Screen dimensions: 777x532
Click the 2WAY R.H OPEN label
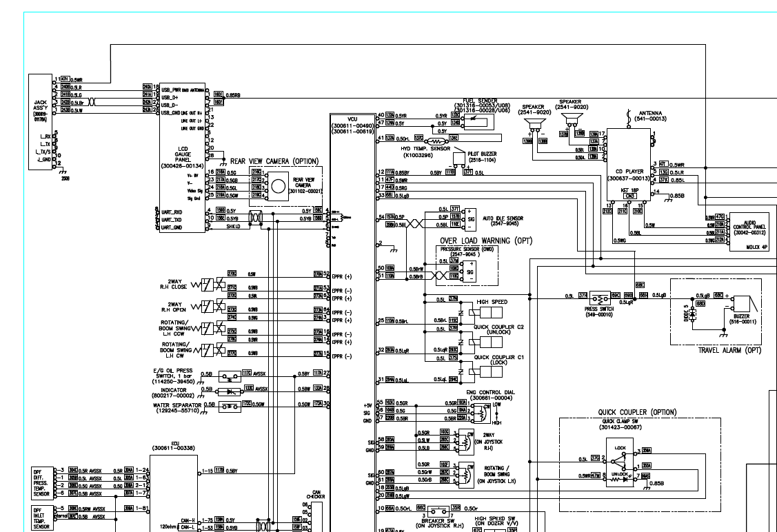(x=173, y=307)
